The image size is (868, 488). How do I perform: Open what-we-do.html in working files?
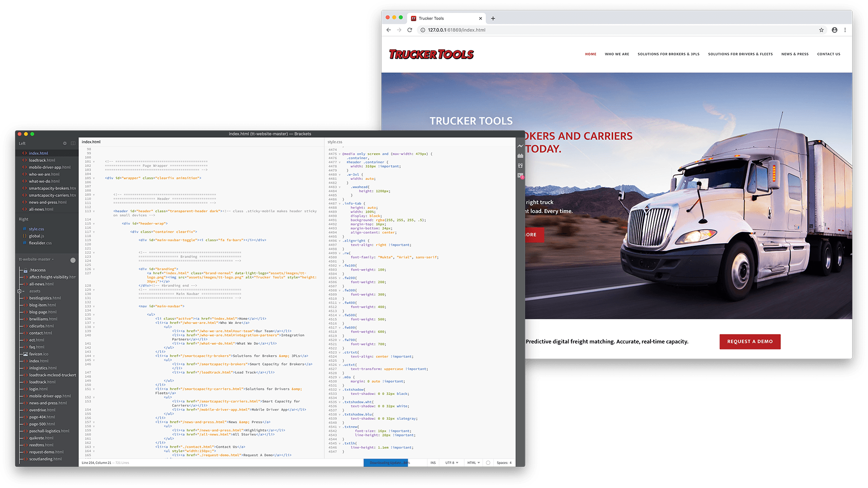tap(44, 181)
